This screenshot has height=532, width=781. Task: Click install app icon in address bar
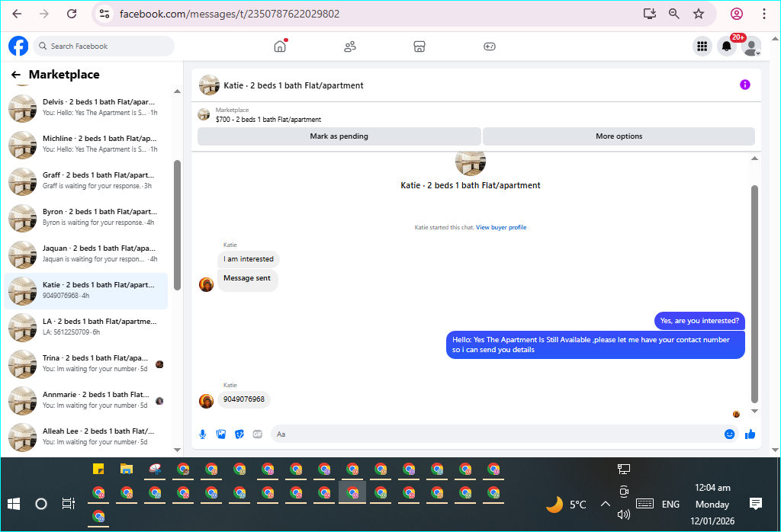click(650, 14)
